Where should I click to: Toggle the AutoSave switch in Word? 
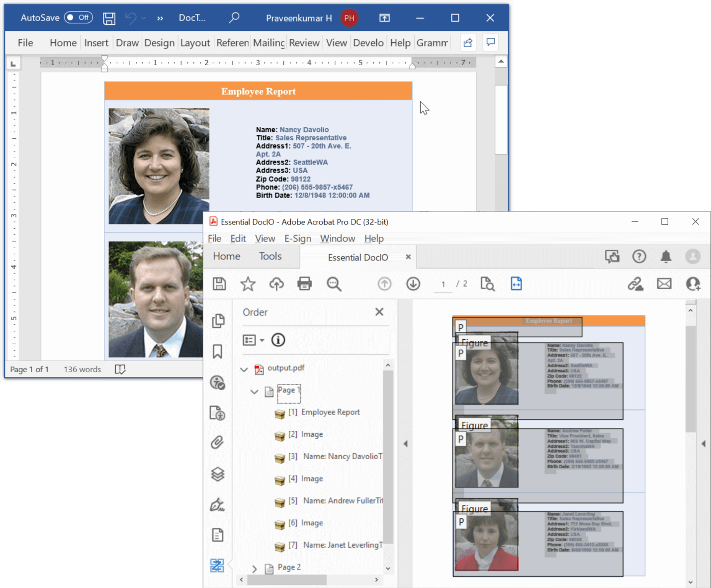click(x=78, y=18)
